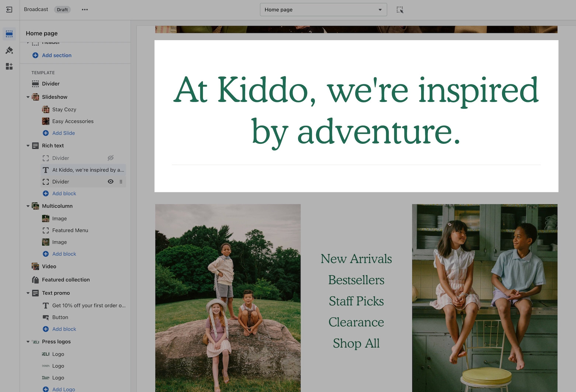Screen dimensions: 576x392
Task: Collapse the Slideshow section
Action: [28, 97]
